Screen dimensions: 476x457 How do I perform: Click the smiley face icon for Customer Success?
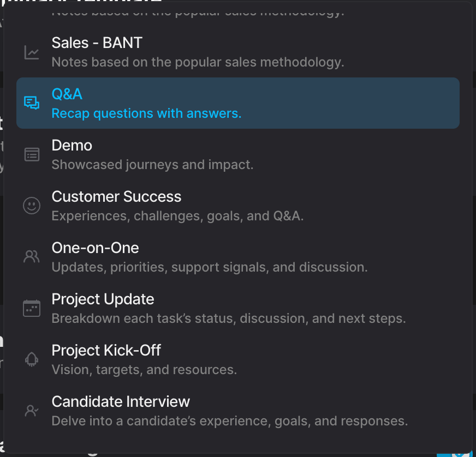coord(32,206)
